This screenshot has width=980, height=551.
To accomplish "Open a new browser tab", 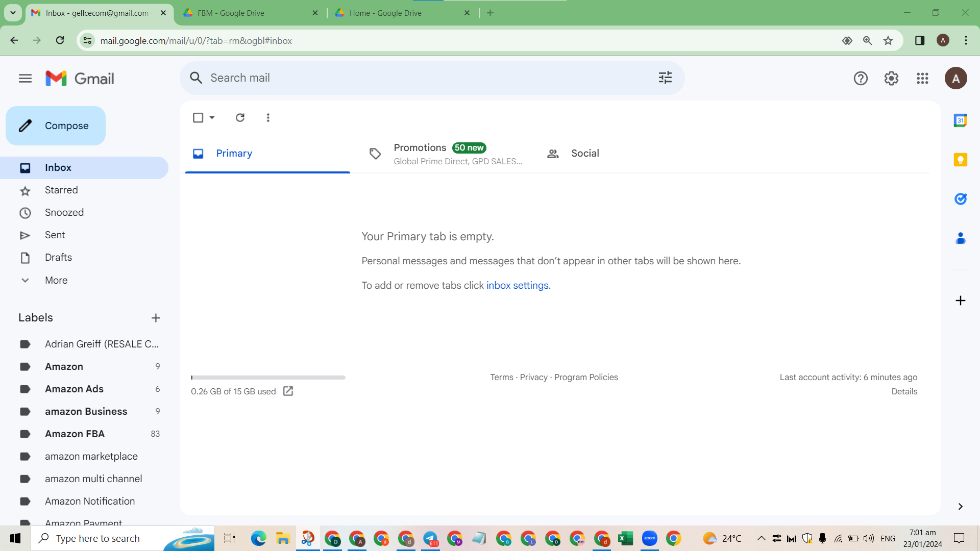I will pos(490,13).
